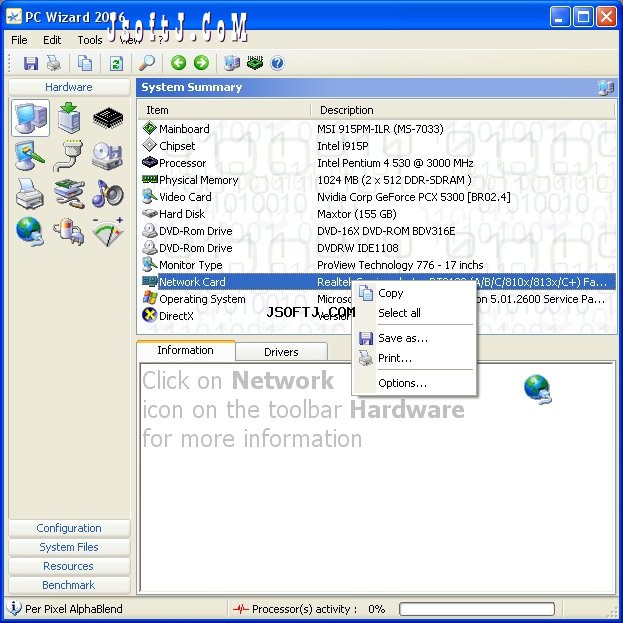Open the Benchmark category
Image resolution: width=623 pixels, height=623 pixels.
(69, 585)
